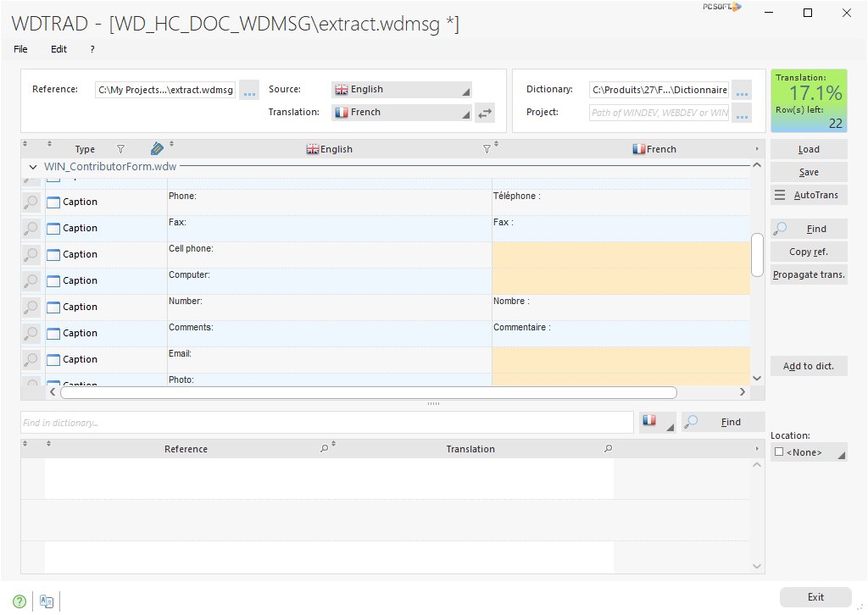The width and height of the screenshot is (868, 615).
Task: Click the magnifier icon on the Cell phone: row
Action: tap(31, 254)
